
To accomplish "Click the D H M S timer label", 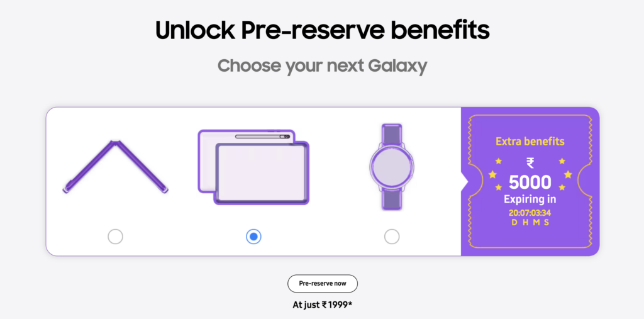I will coord(530,222).
